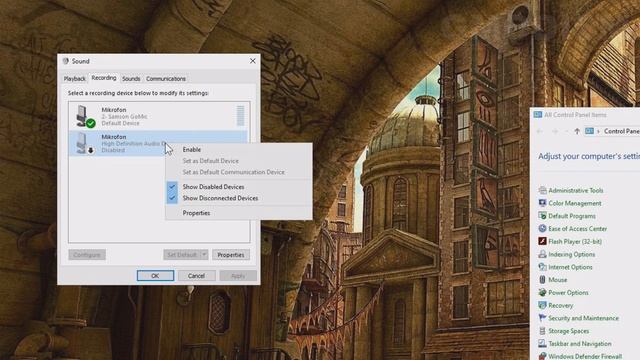Open the Color Management link
This screenshot has width=640, height=360.
tap(575, 203)
